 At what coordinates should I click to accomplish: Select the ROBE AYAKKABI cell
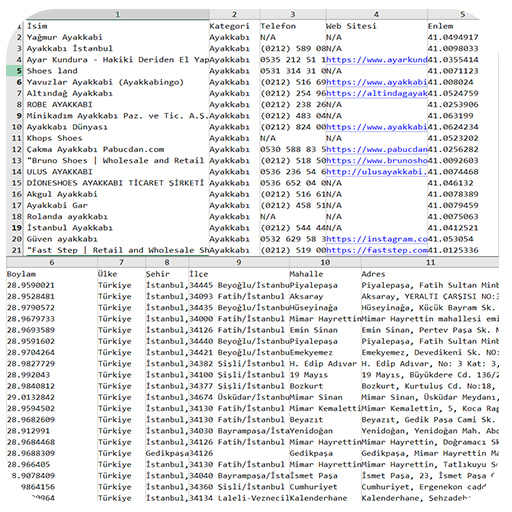click(x=117, y=105)
